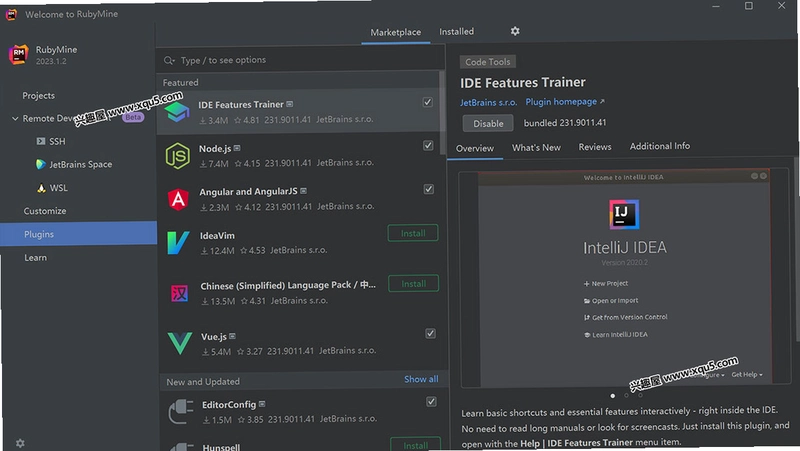Select Plugins in the sidebar

79,234
